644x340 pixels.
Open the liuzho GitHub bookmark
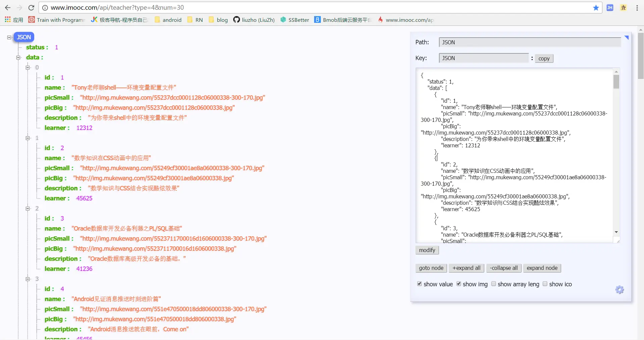[x=254, y=20]
